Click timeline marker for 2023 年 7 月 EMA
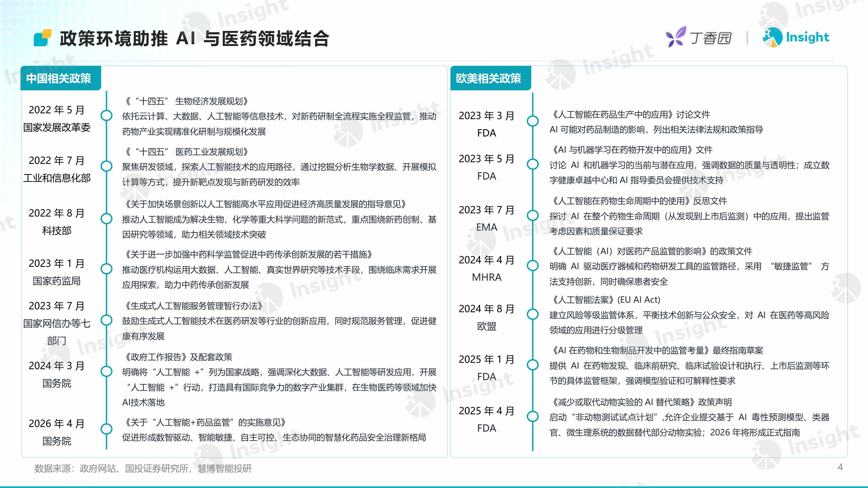The width and height of the screenshot is (868, 488). click(x=533, y=215)
